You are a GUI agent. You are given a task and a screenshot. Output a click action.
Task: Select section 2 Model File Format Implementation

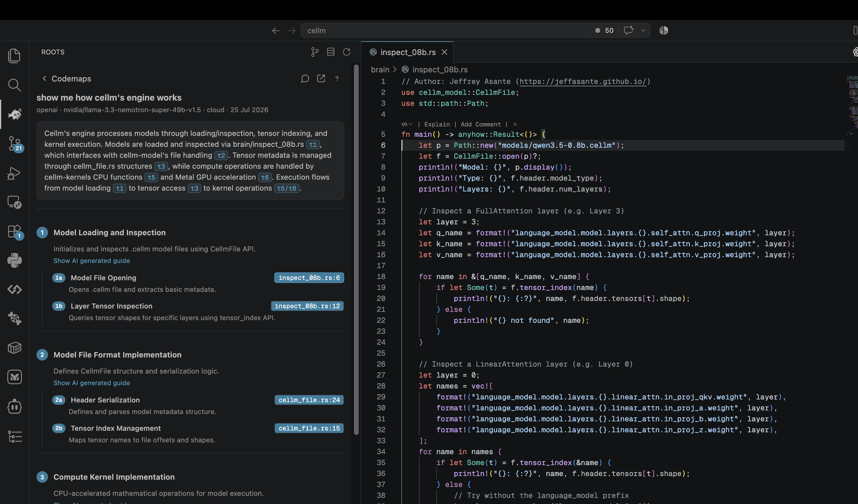pyautogui.click(x=117, y=355)
